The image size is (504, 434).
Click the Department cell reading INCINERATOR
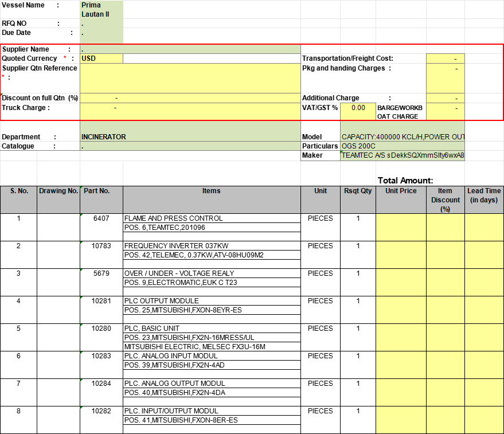190,137
